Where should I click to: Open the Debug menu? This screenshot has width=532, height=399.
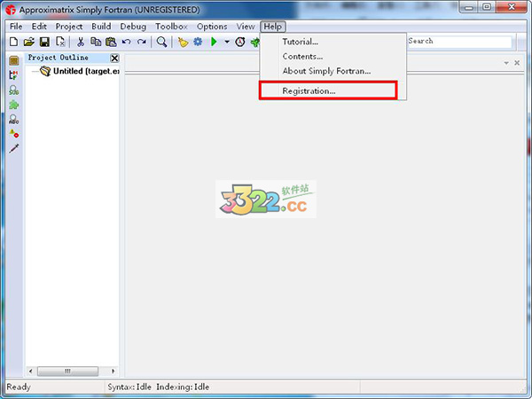(x=133, y=27)
